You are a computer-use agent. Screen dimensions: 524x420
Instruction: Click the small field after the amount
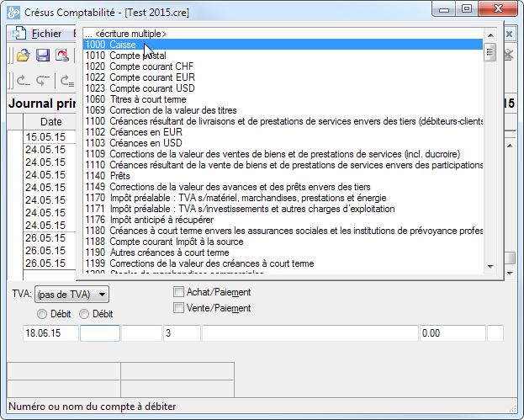click(x=495, y=333)
